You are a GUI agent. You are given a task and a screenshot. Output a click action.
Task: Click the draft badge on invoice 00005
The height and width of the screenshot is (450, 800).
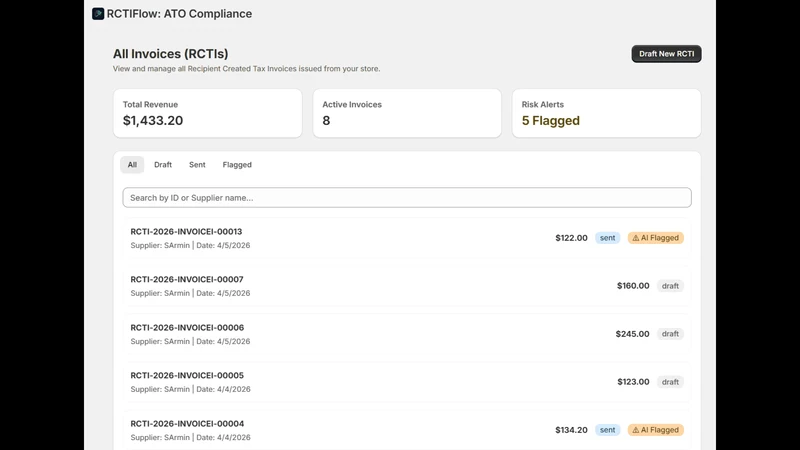click(x=670, y=382)
